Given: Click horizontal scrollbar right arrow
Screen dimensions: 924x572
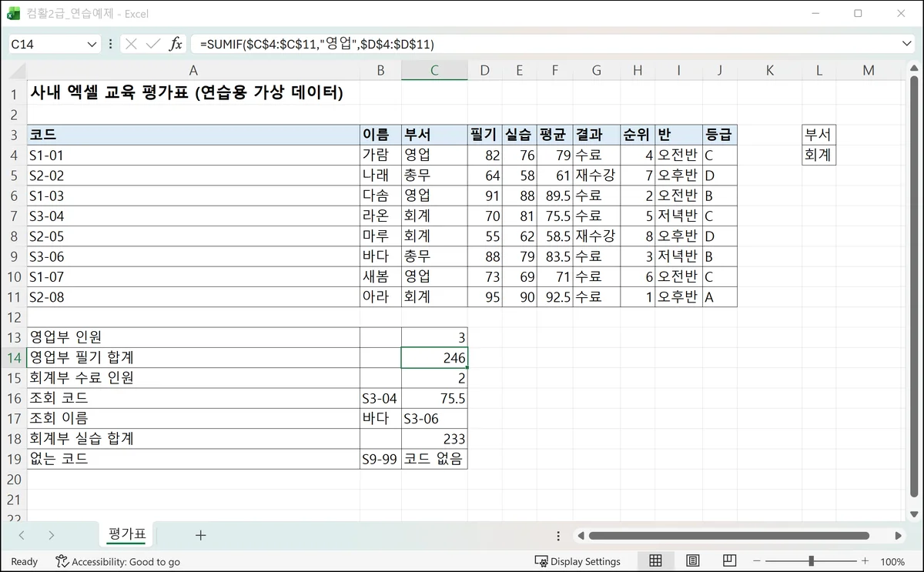Looking at the screenshot, I should [x=899, y=536].
